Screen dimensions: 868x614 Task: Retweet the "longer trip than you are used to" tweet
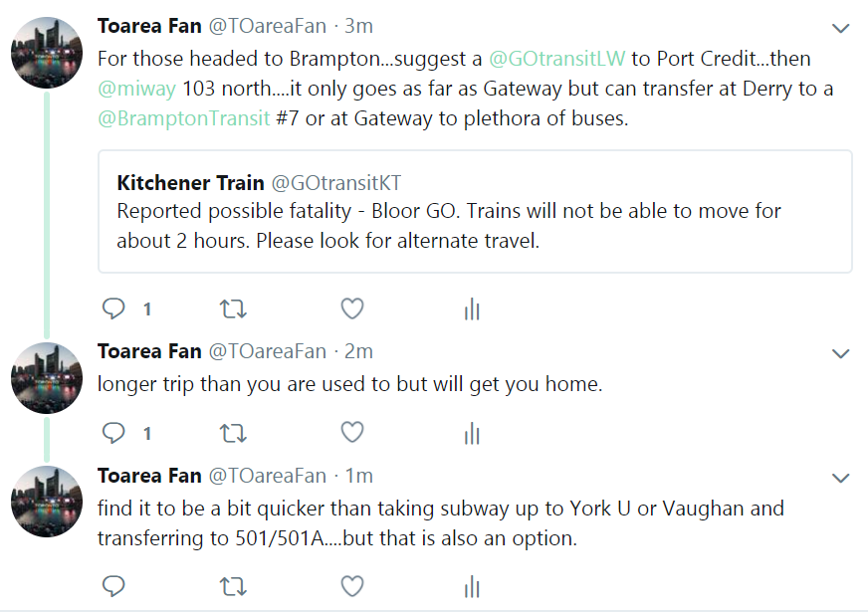pyautogui.click(x=233, y=433)
